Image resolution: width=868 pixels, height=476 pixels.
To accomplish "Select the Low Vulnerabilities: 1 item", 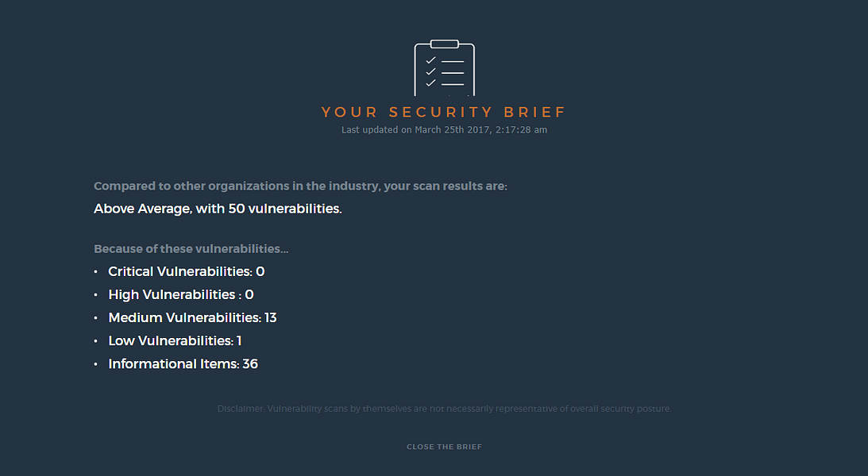I will 175,341.
